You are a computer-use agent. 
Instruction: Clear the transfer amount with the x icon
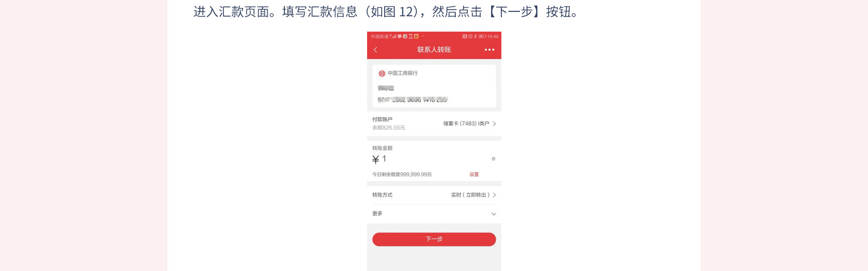click(x=493, y=159)
